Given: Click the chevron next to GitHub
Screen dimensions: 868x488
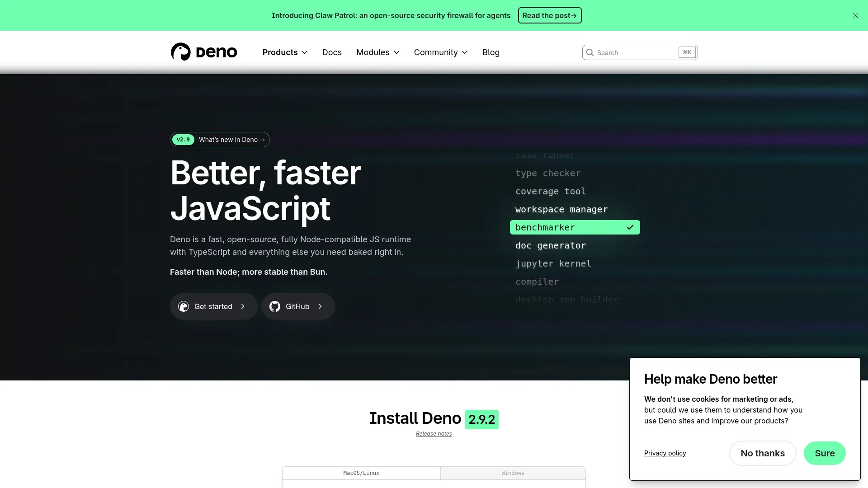Looking at the screenshot, I should coord(320,306).
